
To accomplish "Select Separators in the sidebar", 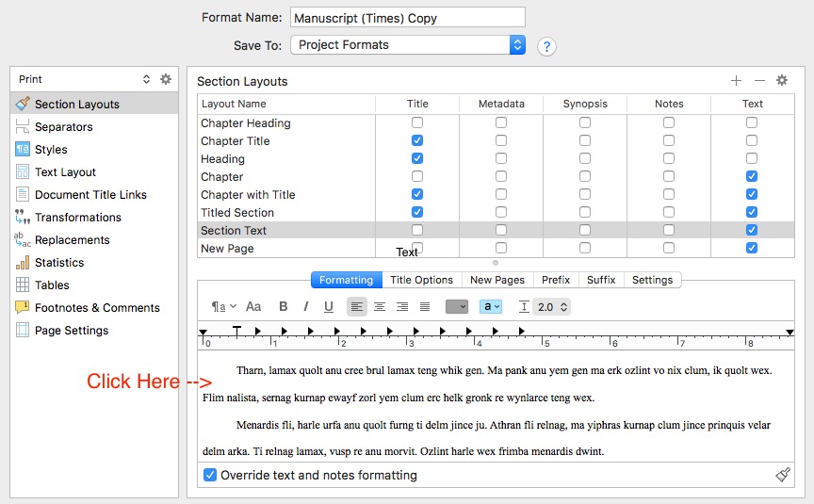I will (63, 127).
